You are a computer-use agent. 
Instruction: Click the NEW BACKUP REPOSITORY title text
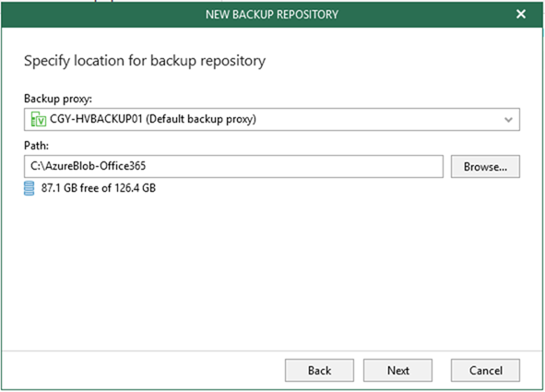[272, 15]
